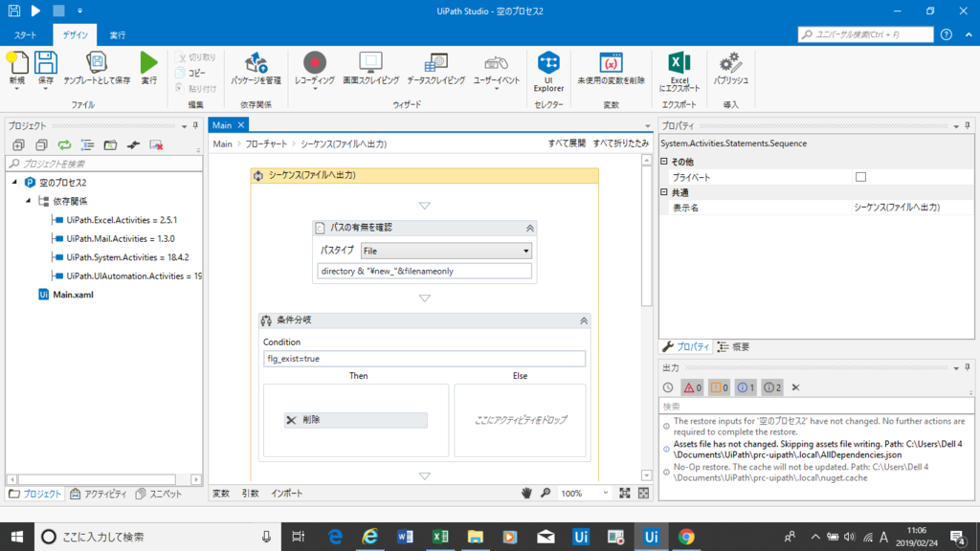This screenshot has height=551, width=980.
Task: Collapse パスの有無を確認 activity
Action: (530, 228)
